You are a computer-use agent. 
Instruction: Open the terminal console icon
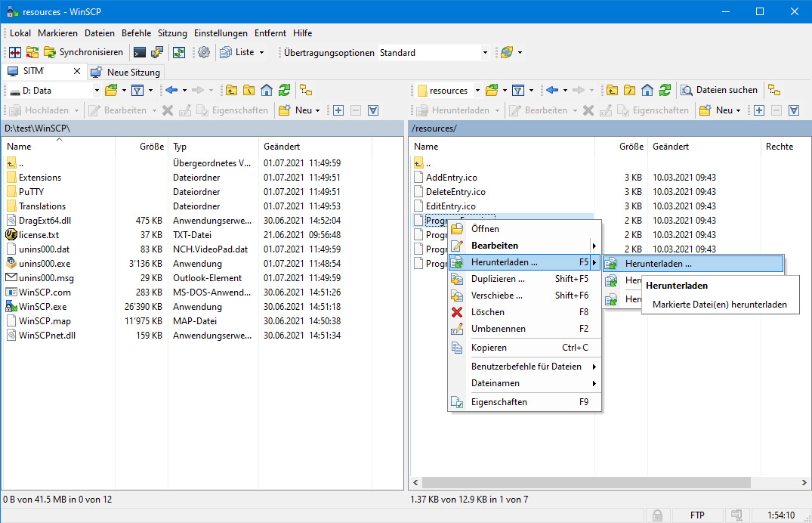[139, 52]
